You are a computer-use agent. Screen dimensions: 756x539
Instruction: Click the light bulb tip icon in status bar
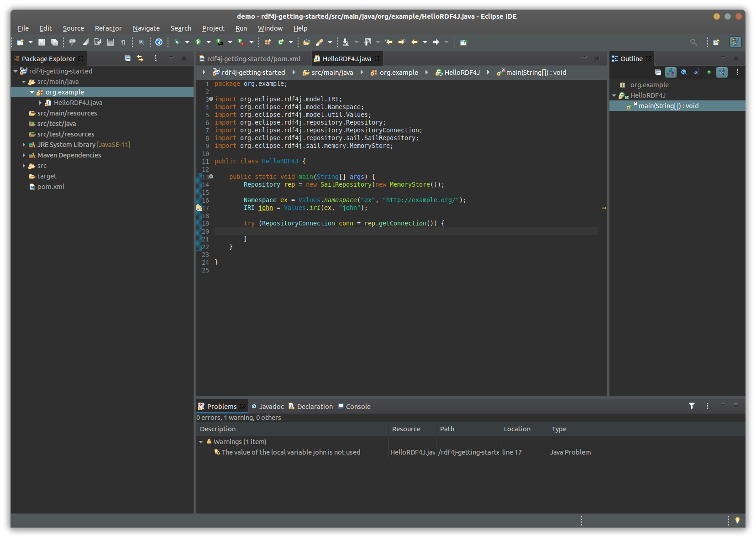click(x=737, y=520)
